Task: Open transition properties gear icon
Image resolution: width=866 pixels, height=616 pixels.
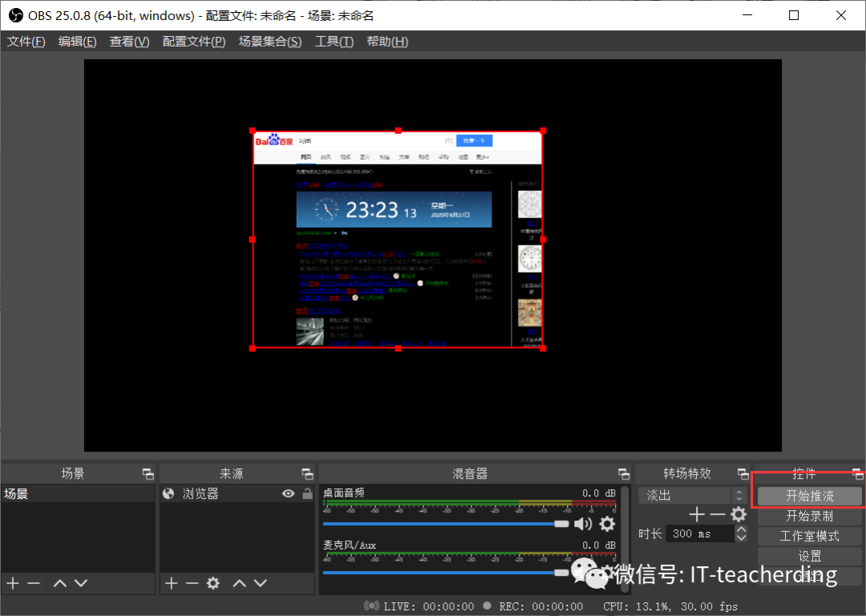Action: (x=739, y=514)
